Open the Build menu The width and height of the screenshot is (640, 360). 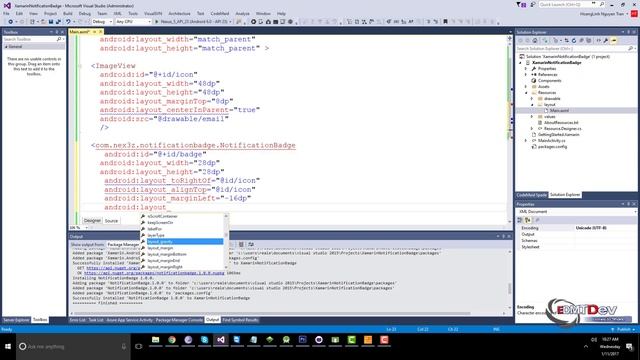point(68,13)
